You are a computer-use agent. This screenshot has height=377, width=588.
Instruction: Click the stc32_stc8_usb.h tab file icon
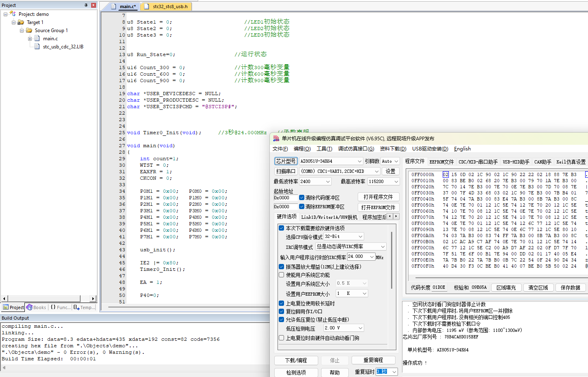(147, 7)
